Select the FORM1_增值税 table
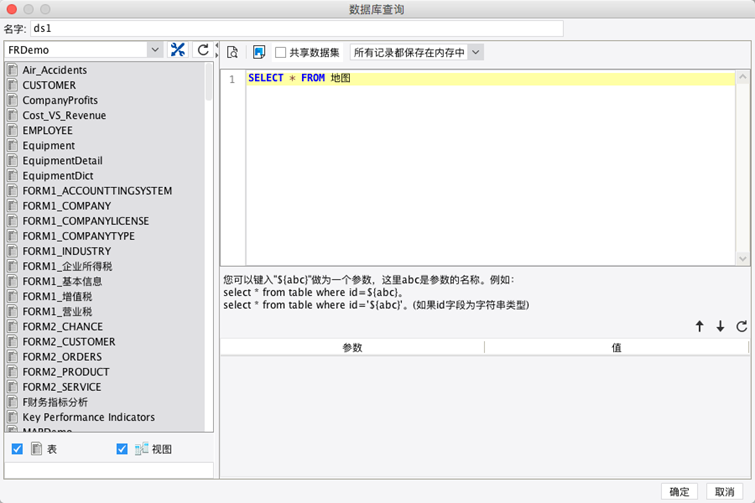Image resolution: width=755 pixels, height=503 pixels. (x=57, y=296)
